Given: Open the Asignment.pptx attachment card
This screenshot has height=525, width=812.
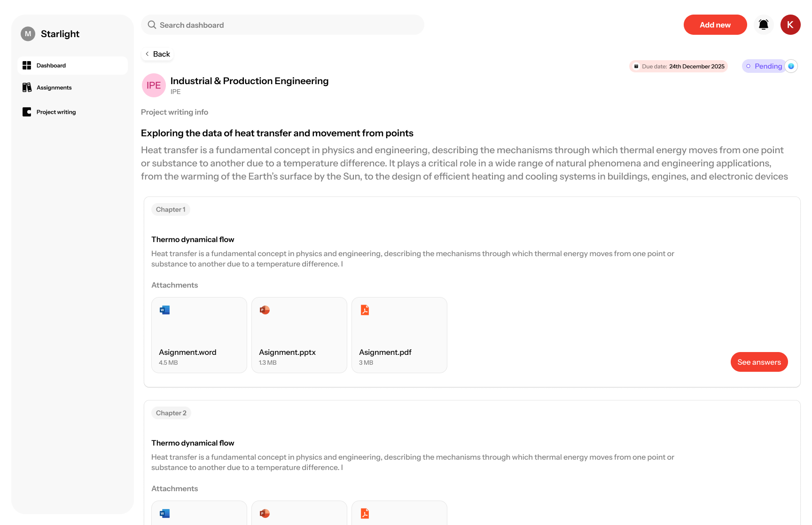Looking at the screenshot, I should click(299, 335).
